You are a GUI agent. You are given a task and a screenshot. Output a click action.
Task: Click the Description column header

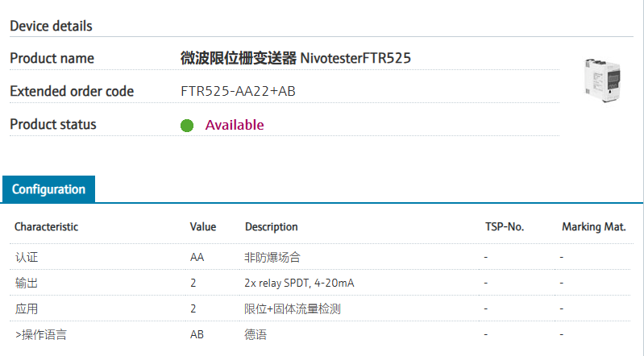(x=272, y=227)
